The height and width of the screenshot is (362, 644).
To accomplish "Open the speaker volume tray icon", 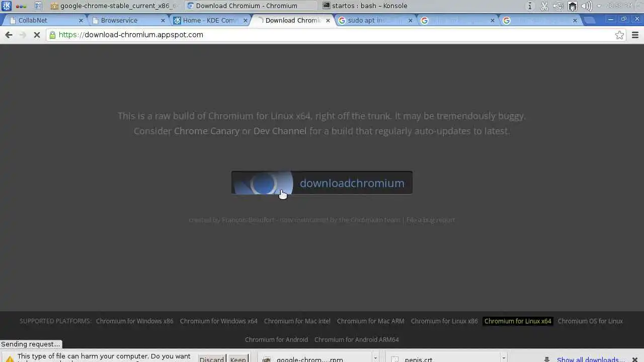I will pyautogui.click(x=586, y=6).
